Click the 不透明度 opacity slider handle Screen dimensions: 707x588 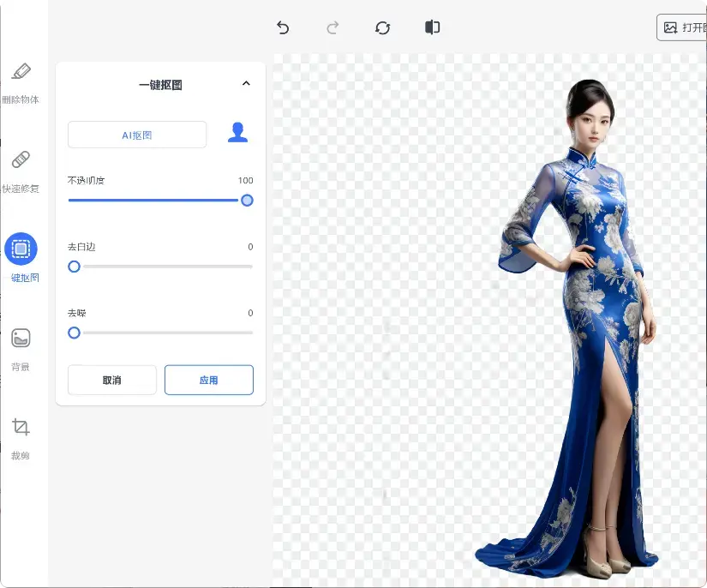point(247,201)
